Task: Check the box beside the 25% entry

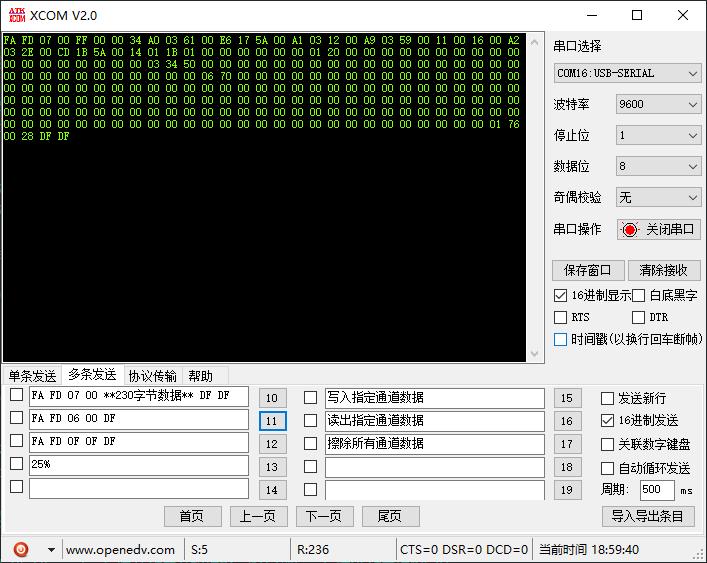Action: [17, 463]
